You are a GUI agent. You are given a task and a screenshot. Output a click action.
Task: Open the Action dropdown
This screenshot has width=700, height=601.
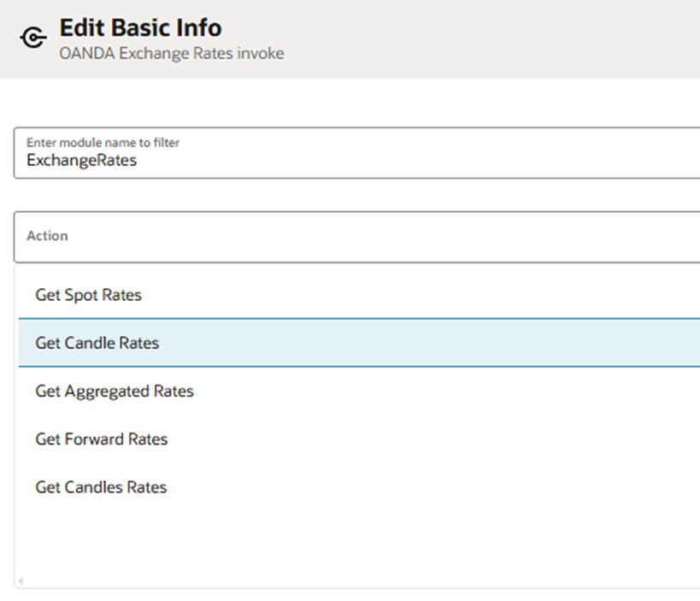click(x=359, y=237)
